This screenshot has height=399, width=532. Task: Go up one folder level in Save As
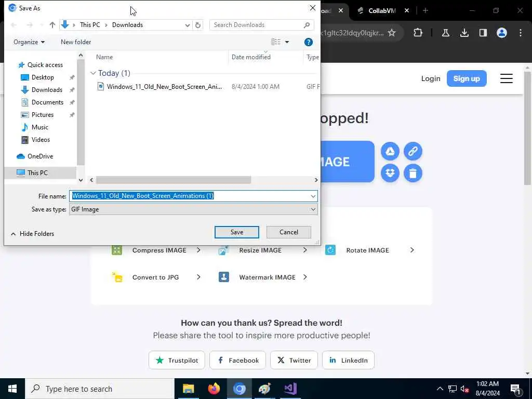pos(52,25)
